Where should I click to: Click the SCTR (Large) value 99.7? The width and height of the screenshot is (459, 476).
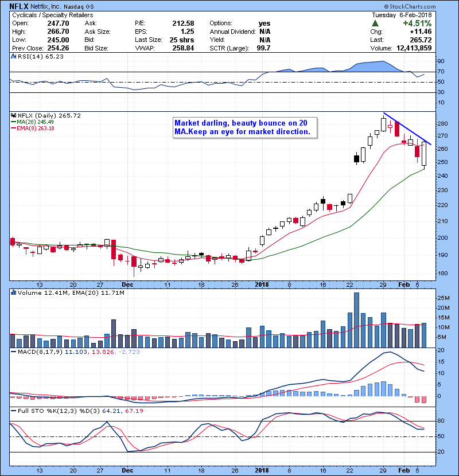click(x=263, y=48)
